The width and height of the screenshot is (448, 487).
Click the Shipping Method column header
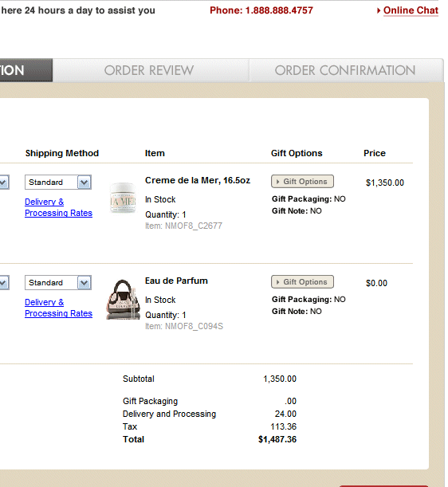tap(62, 153)
